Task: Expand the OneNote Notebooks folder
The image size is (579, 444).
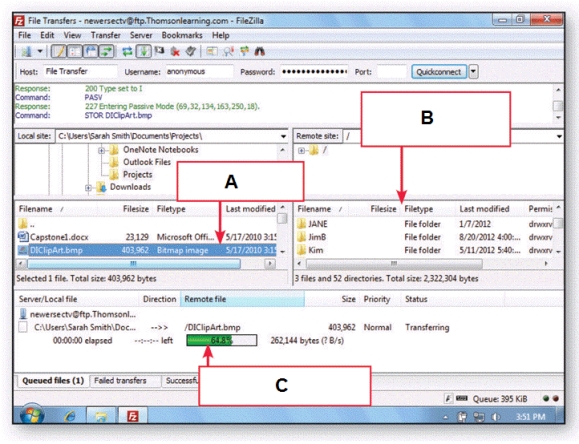Action: point(101,150)
